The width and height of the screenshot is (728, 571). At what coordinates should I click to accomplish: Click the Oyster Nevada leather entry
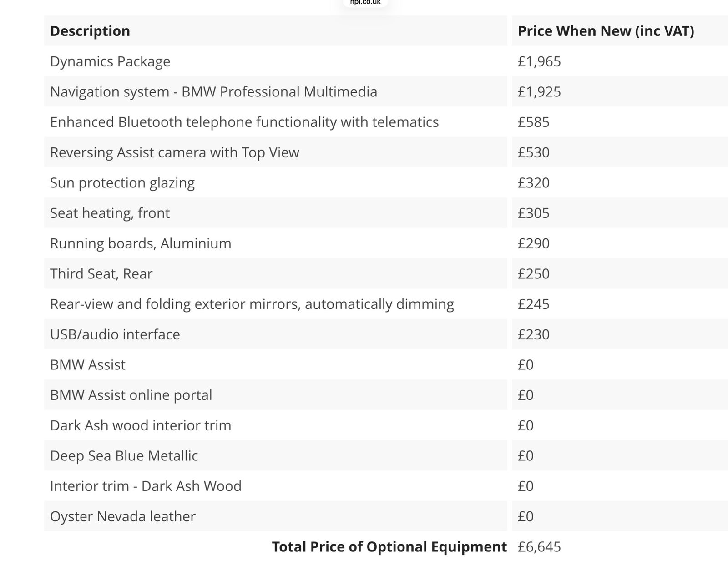pos(123,516)
